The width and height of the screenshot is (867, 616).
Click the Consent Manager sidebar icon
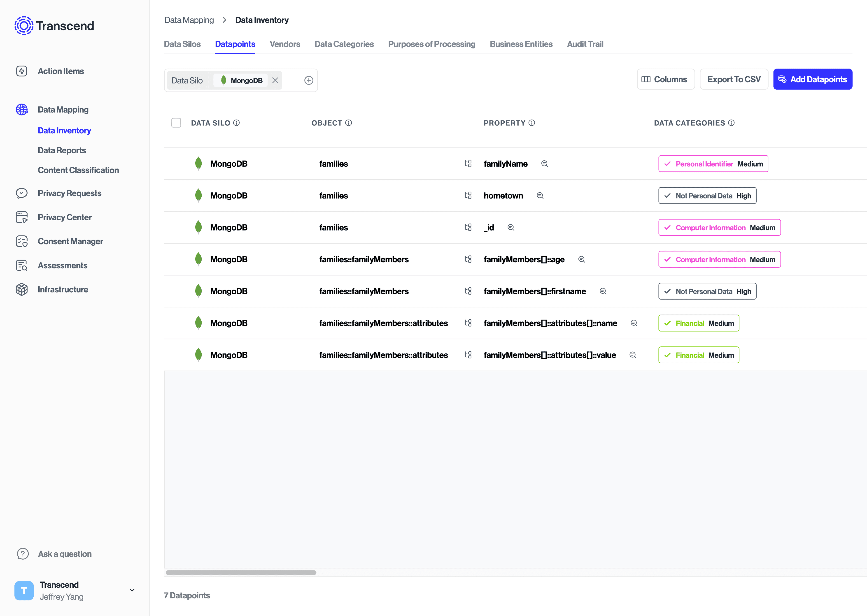[x=22, y=241]
